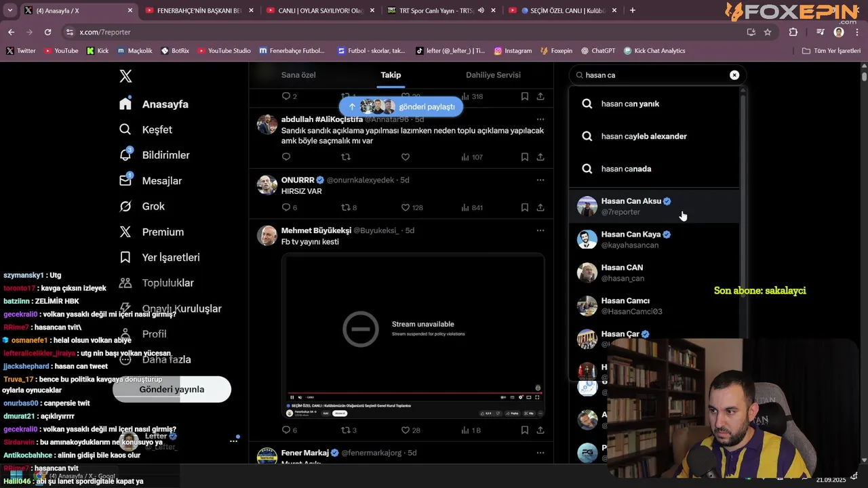Repost Mehmet Büyükekşi post
This screenshot has width=868, height=488.
pos(349,430)
